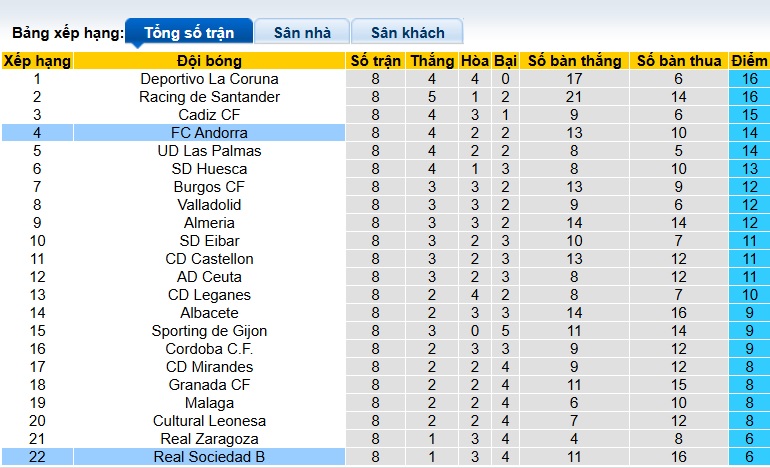Click the Số trận column header
This screenshot has height=468, width=770.
pos(375,61)
